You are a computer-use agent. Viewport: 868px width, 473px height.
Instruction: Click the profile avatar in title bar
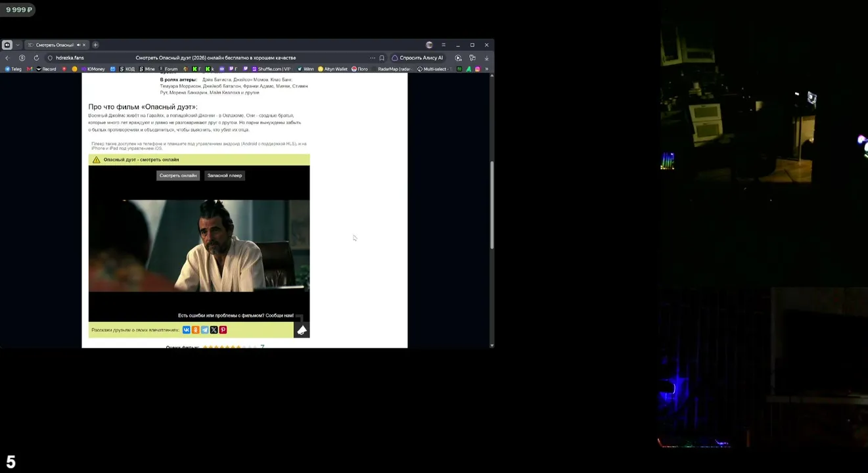pyautogui.click(x=429, y=45)
